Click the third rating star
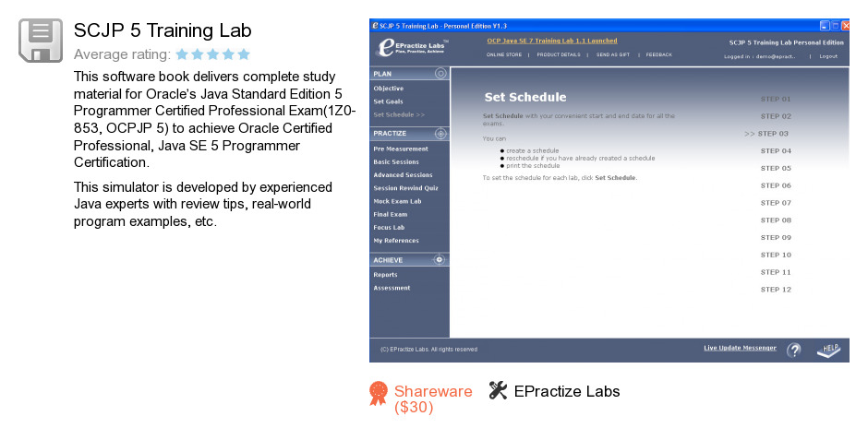 (212, 54)
